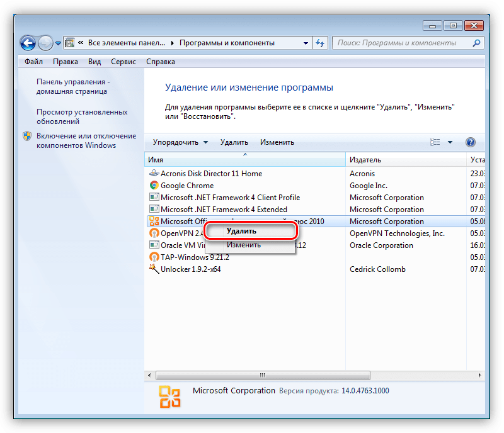Open the view options dropdown arrow

click(x=450, y=142)
